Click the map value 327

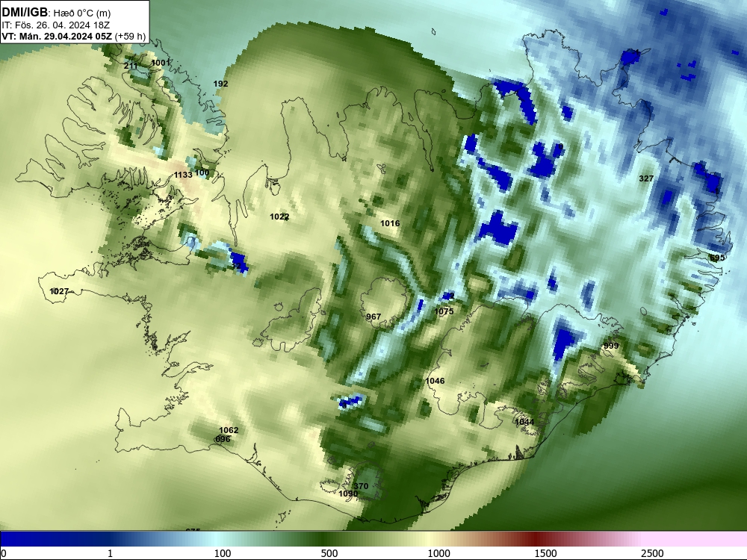[646, 178]
